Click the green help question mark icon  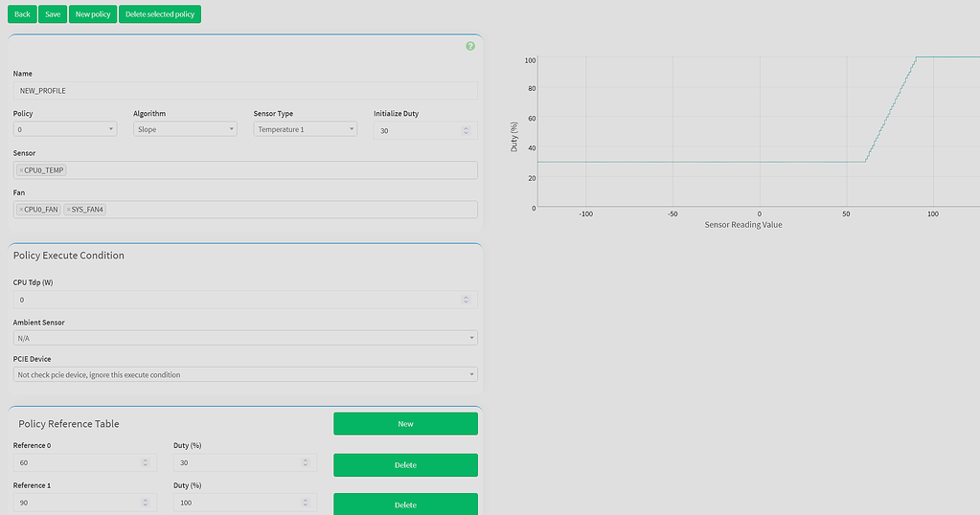coord(470,46)
